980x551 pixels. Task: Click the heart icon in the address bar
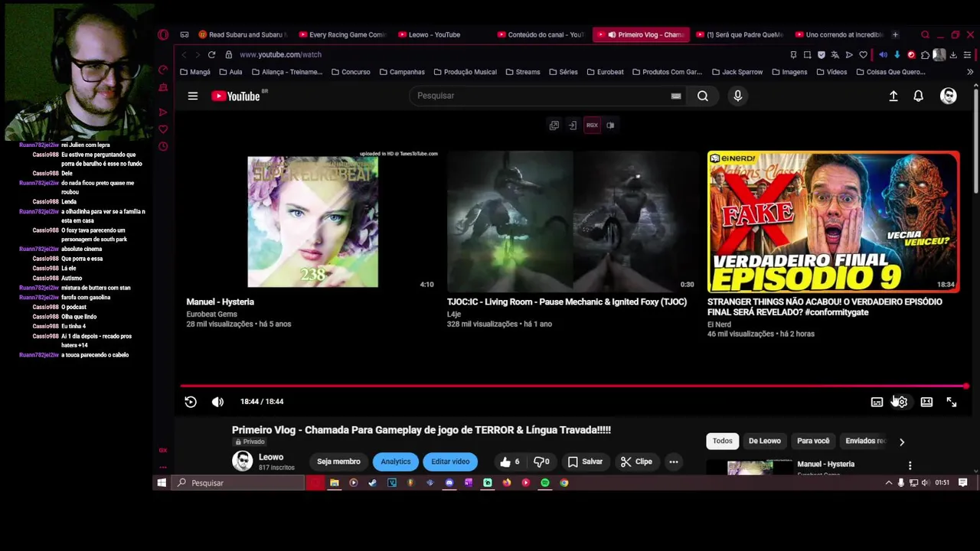pyautogui.click(x=863, y=54)
